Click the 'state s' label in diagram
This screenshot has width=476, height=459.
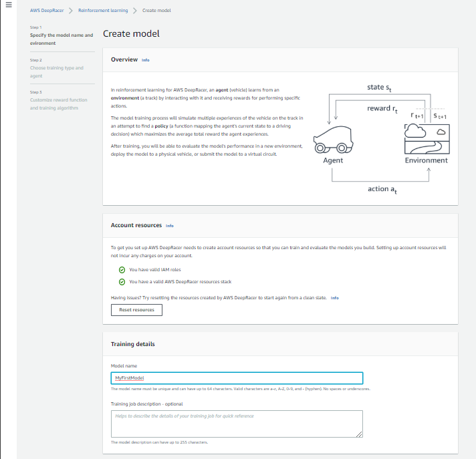point(379,88)
